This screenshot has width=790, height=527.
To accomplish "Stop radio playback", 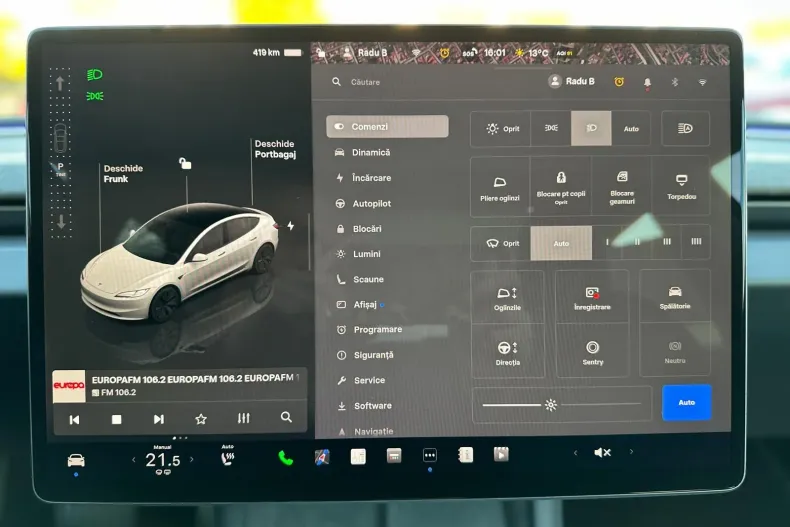I will [116, 419].
